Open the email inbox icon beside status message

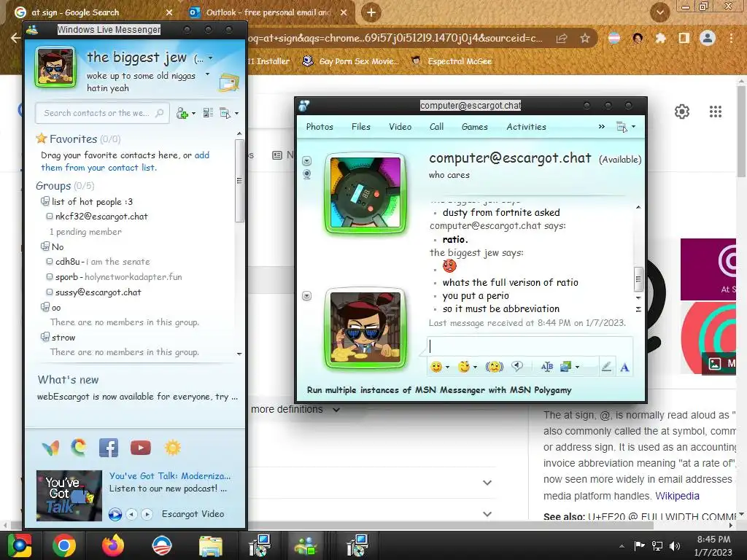coord(228,82)
